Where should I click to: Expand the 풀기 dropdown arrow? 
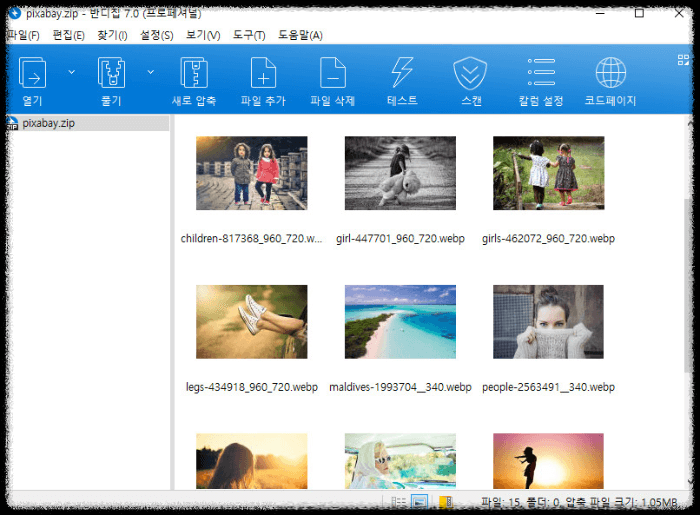point(151,72)
